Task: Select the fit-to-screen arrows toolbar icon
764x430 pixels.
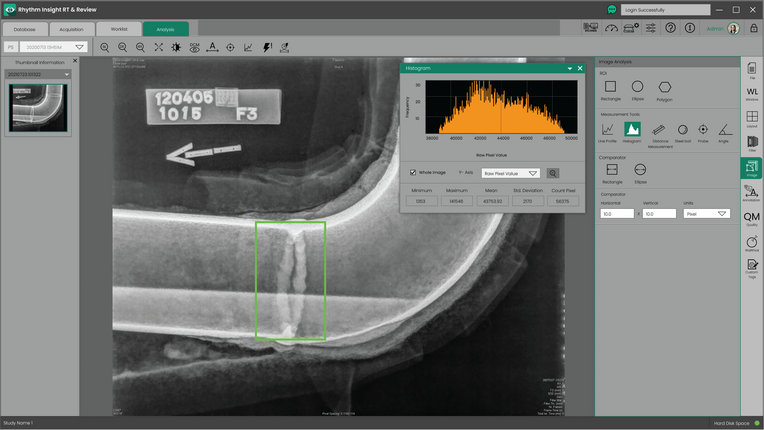Action: click(x=158, y=47)
